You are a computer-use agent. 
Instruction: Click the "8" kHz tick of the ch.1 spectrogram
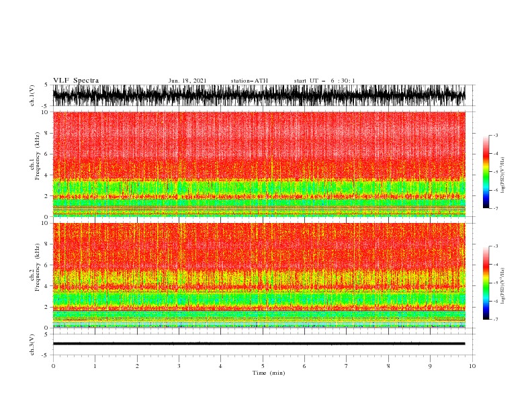[x=46, y=133]
